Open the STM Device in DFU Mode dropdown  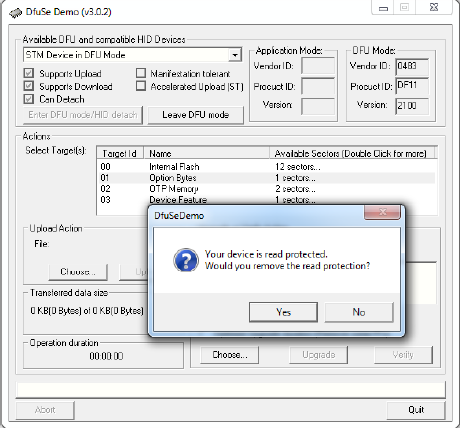point(235,55)
